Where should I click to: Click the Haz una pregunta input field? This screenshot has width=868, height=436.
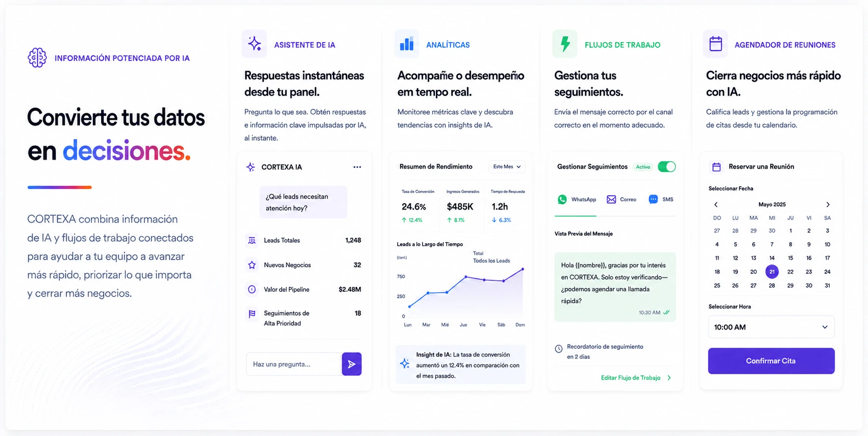point(294,364)
